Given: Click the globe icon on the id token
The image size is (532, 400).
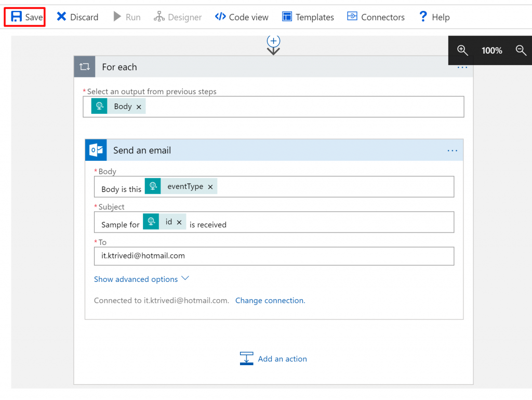Looking at the screenshot, I should (x=151, y=222).
